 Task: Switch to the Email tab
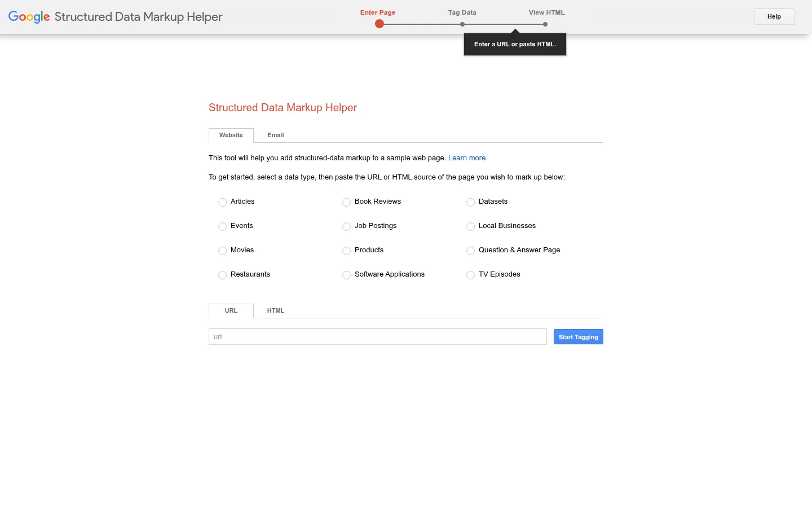point(276,135)
